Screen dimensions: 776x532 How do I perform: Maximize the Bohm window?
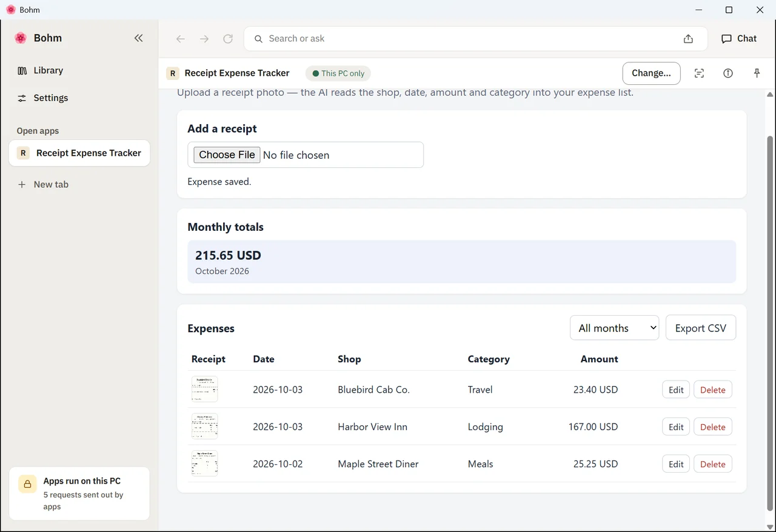[729, 10]
